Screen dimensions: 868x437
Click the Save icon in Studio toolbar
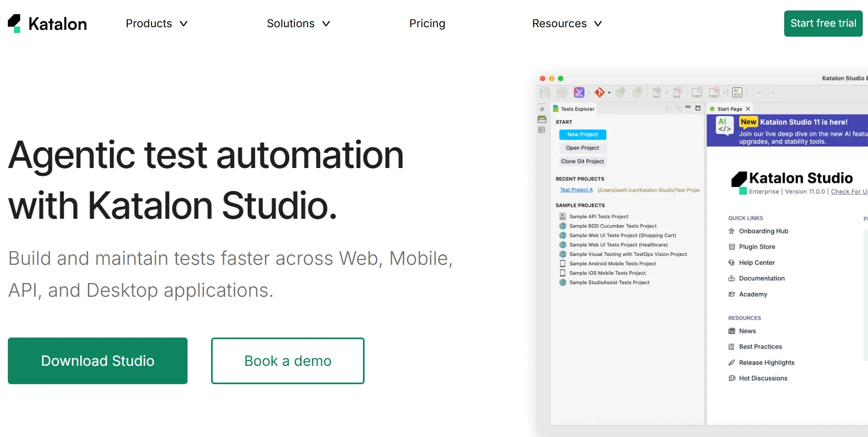(x=545, y=93)
